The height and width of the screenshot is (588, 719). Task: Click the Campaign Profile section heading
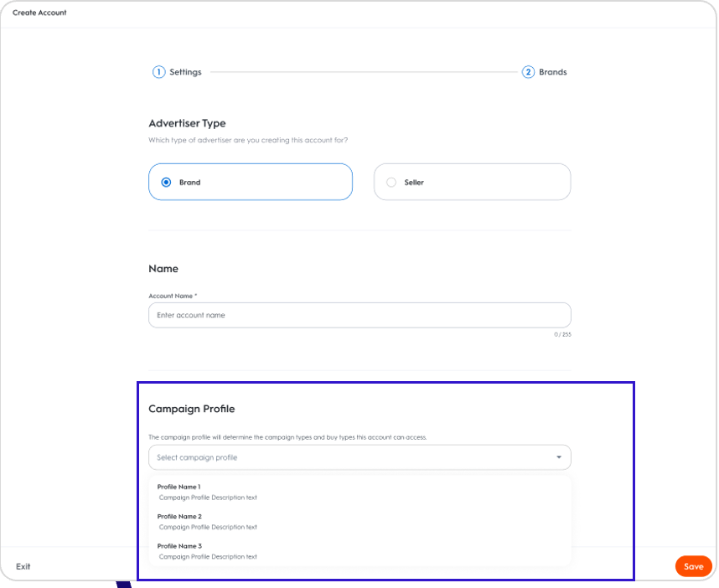point(191,409)
